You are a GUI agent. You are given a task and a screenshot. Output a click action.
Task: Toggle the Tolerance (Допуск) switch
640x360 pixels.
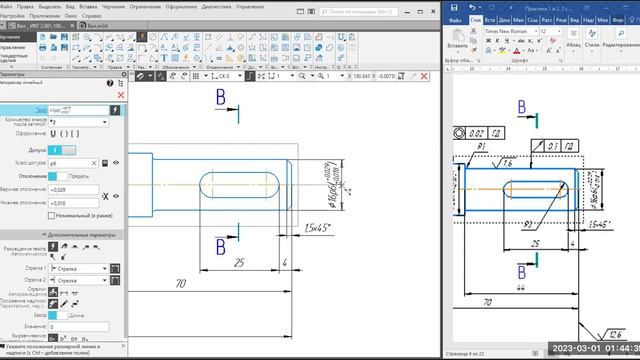(x=62, y=150)
